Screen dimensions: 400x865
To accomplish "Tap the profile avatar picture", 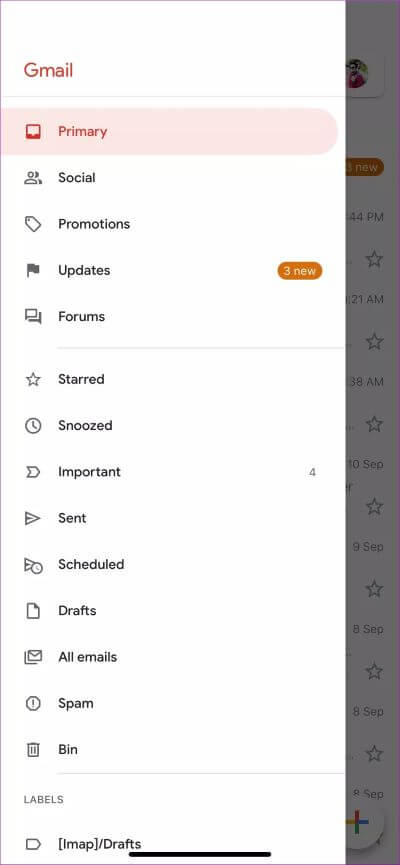I will 359,74.
